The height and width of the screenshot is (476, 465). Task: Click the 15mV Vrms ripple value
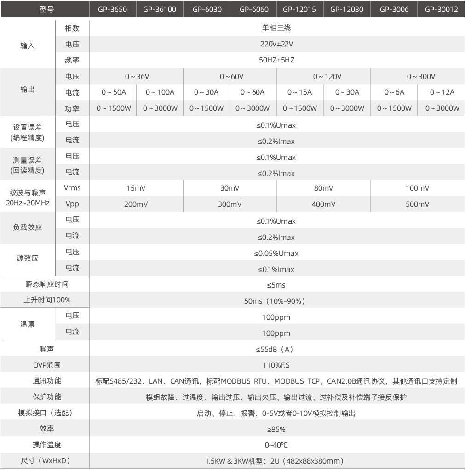(x=136, y=188)
